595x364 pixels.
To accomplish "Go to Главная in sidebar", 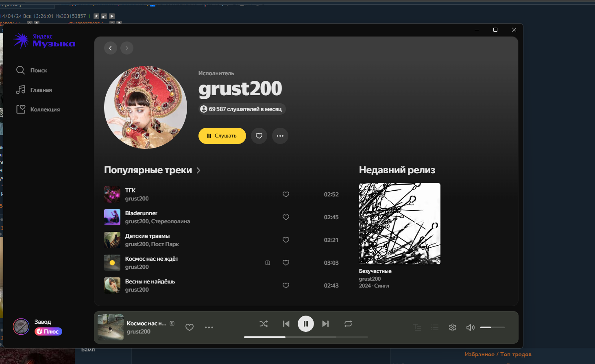I will click(x=34, y=90).
